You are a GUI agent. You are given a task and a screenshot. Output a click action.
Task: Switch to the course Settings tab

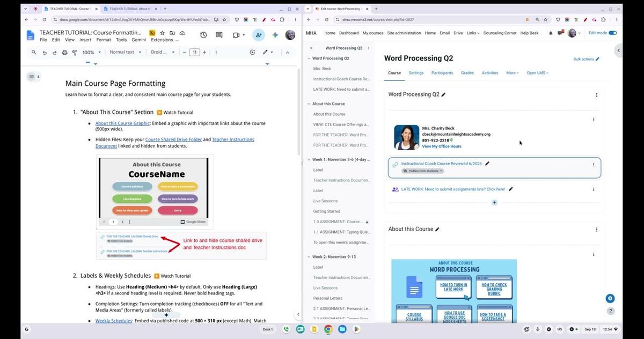[x=416, y=73]
